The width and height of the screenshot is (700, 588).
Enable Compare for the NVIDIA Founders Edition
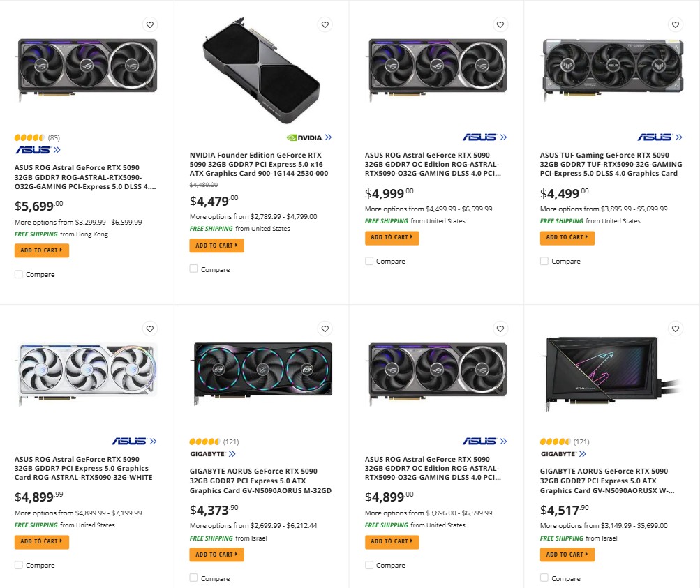193,269
